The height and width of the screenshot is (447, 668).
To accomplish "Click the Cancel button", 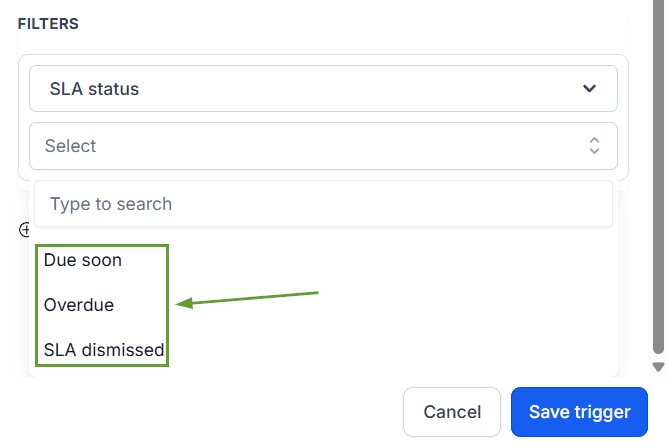I will 452,412.
